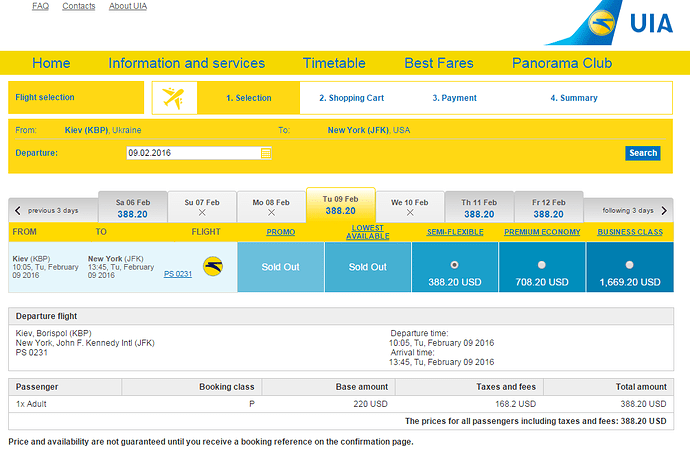
Task: Open Information and services menu
Action: tap(187, 63)
